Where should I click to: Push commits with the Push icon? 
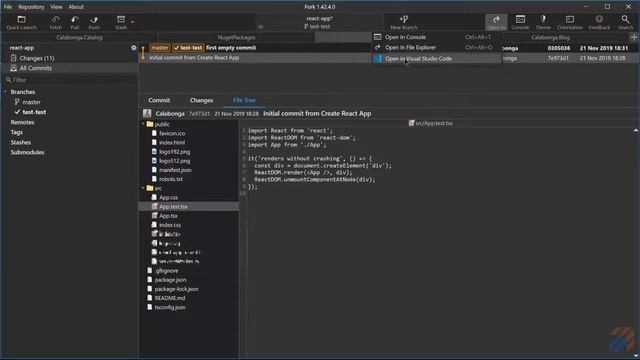(94, 22)
